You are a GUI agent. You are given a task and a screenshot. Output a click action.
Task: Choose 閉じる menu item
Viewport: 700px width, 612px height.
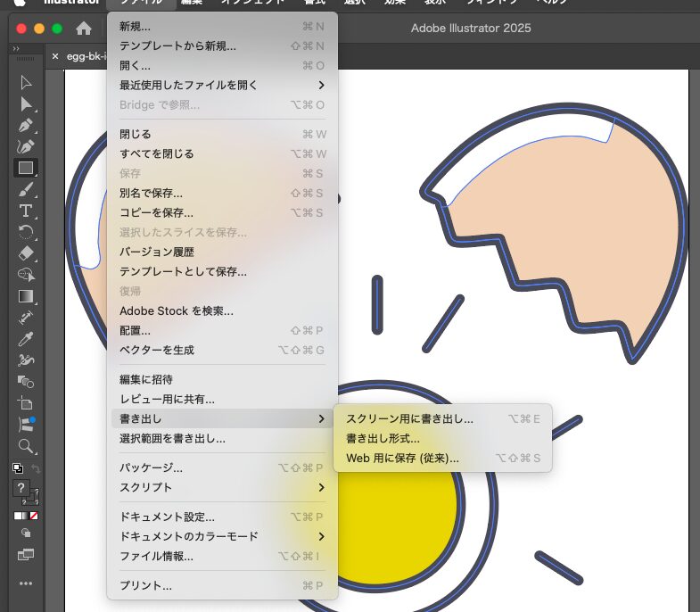pos(222,134)
